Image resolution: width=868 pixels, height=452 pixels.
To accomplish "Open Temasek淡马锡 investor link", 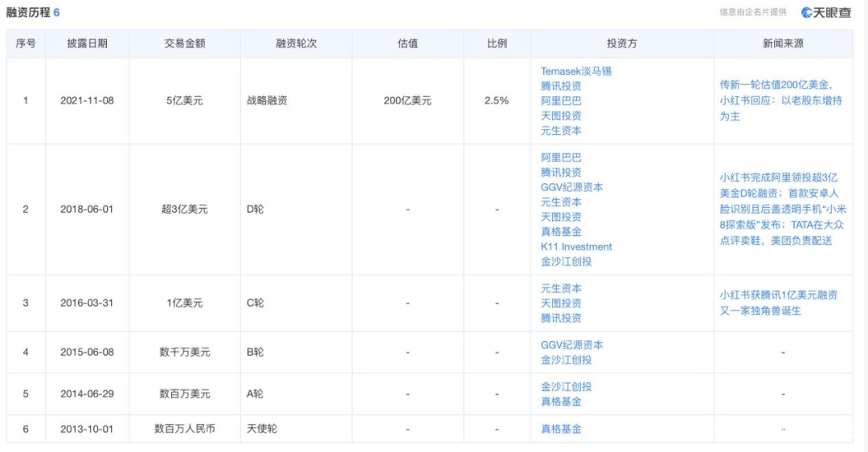I will click(x=575, y=71).
